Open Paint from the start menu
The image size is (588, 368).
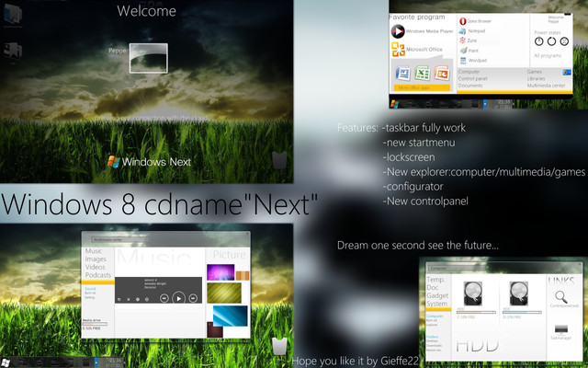[469, 51]
